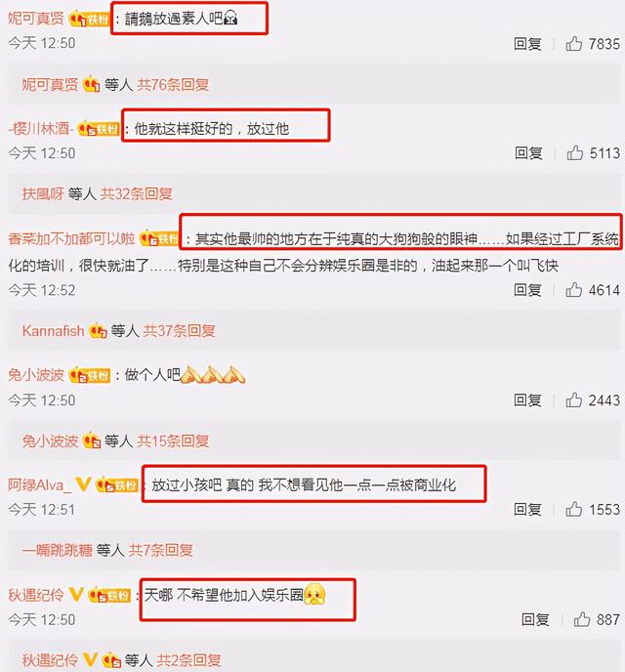This screenshot has width=625, height=672.
Task: Click thumbs-up on comment with 5113 likes
Action: click(x=575, y=153)
